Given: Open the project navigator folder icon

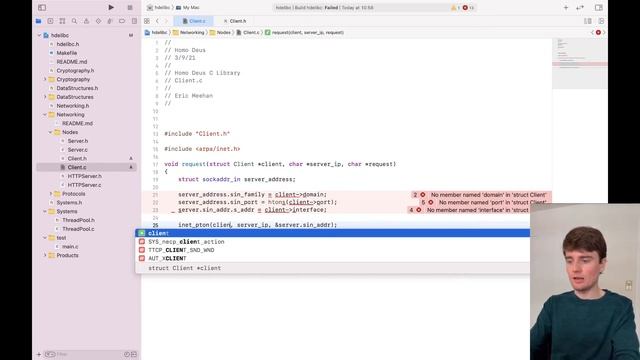Looking at the screenshot, I should (x=38, y=21).
